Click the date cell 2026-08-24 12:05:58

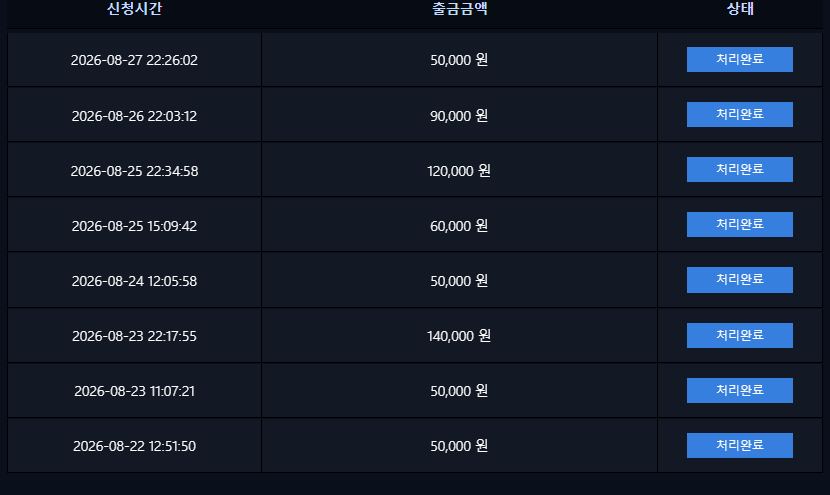coord(134,281)
